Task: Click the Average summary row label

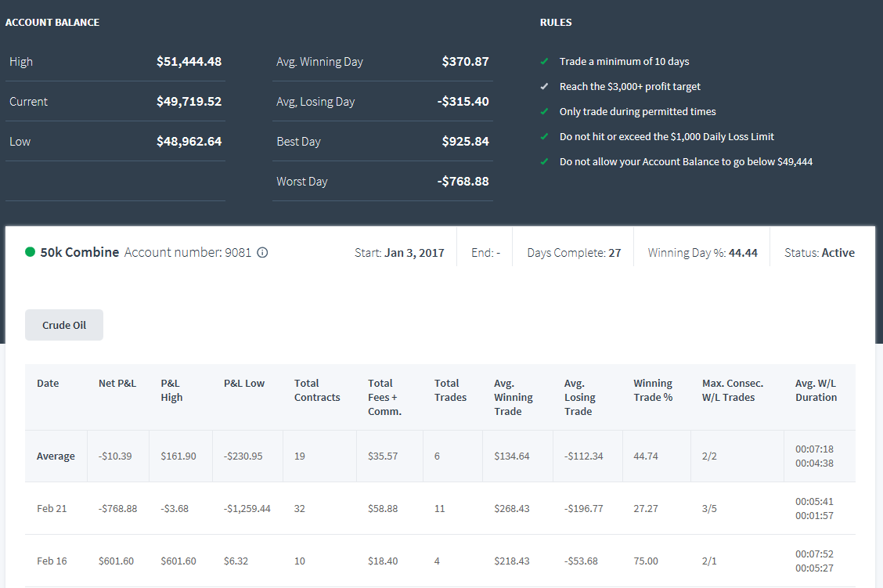Action: click(x=56, y=456)
